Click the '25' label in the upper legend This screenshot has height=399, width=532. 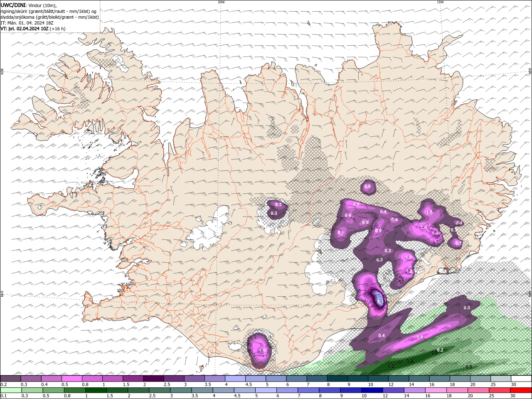tap(493, 384)
